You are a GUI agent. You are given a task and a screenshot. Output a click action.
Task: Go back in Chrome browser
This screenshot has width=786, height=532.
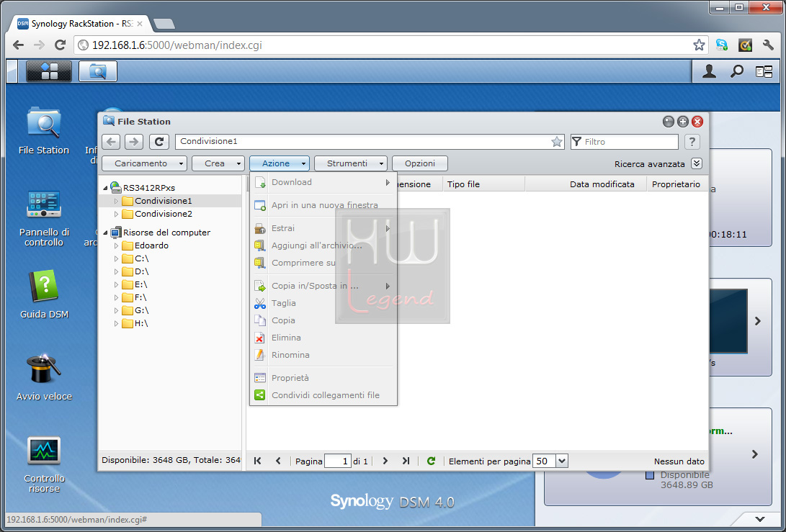pyautogui.click(x=19, y=45)
